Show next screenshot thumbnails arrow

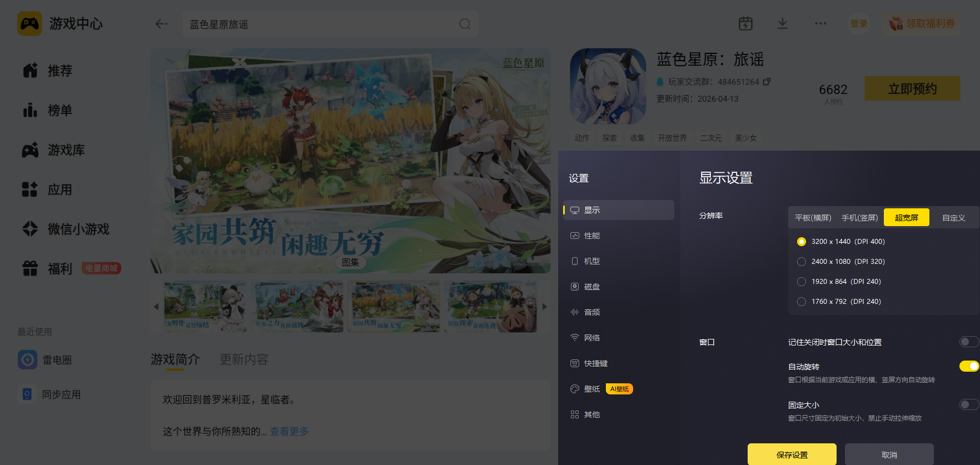click(545, 307)
